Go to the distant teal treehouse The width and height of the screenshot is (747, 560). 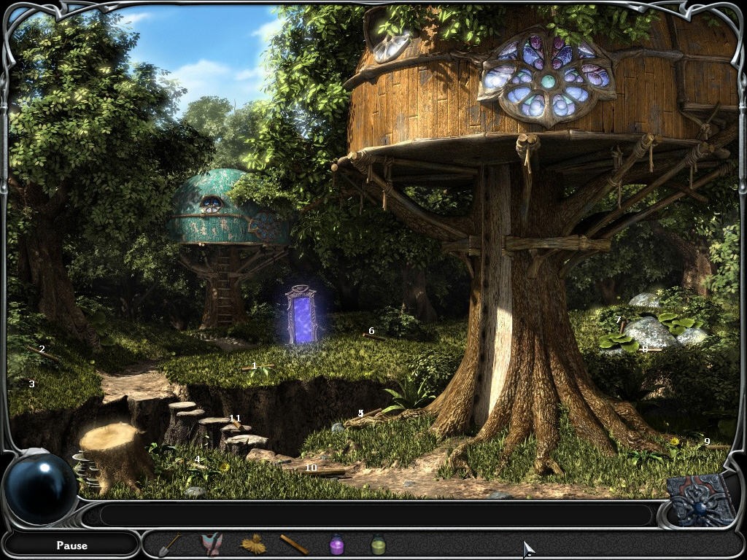coord(219,211)
